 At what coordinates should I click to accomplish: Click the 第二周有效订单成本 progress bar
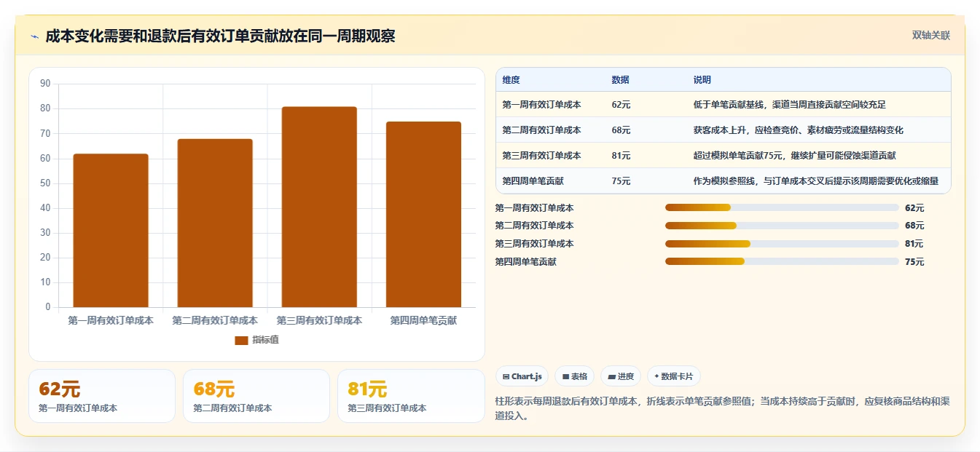[782, 226]
